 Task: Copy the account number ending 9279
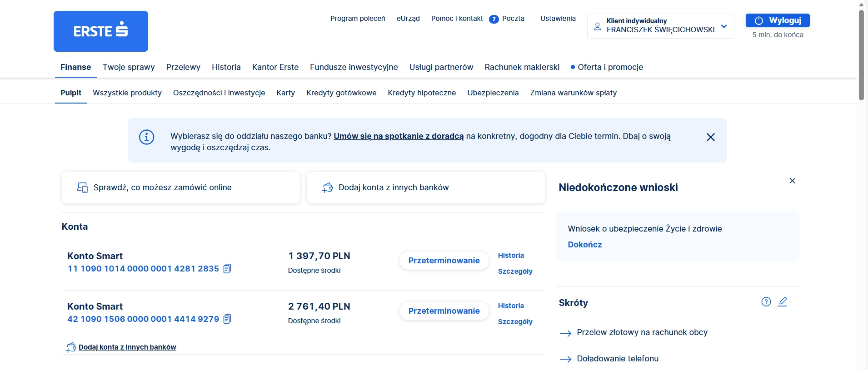click(x=227, y=319)
